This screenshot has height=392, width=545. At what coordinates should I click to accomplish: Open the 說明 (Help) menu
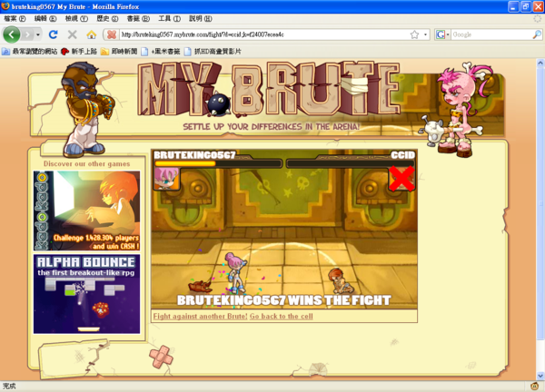click(x=200, y=19)
